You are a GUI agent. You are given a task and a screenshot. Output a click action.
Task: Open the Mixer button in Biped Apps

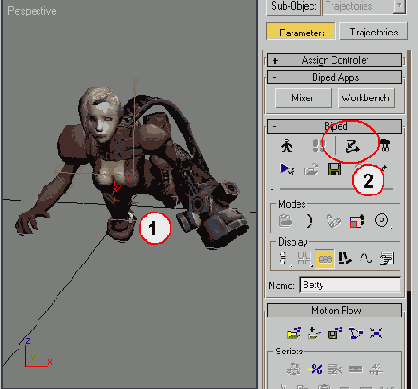pyautogui.click(x=303, y=98)
